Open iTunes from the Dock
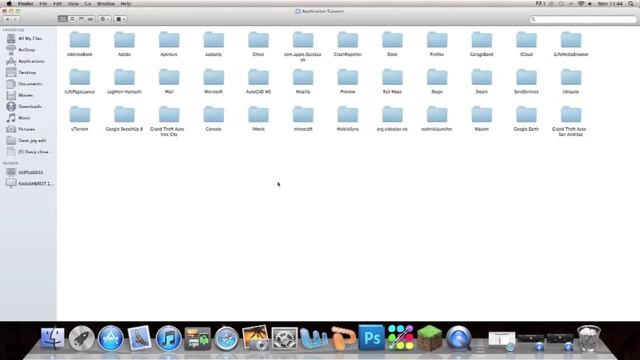This screenshot has height=360, width=640. 169,339
